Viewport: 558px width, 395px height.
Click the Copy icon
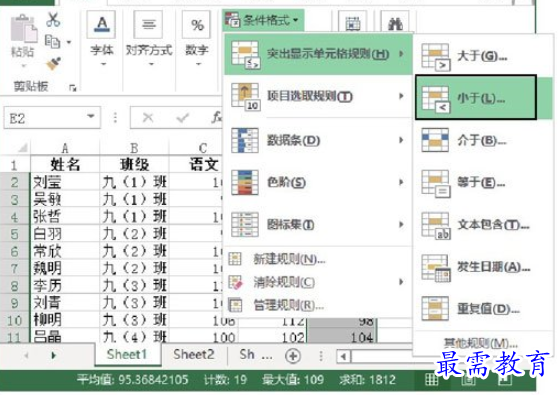[x=52, y=42]
